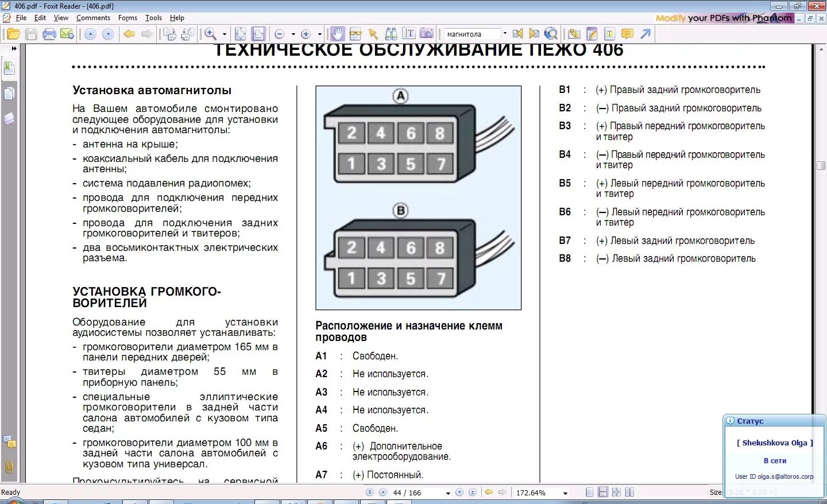Open the Forms menu

pos(127,18)
